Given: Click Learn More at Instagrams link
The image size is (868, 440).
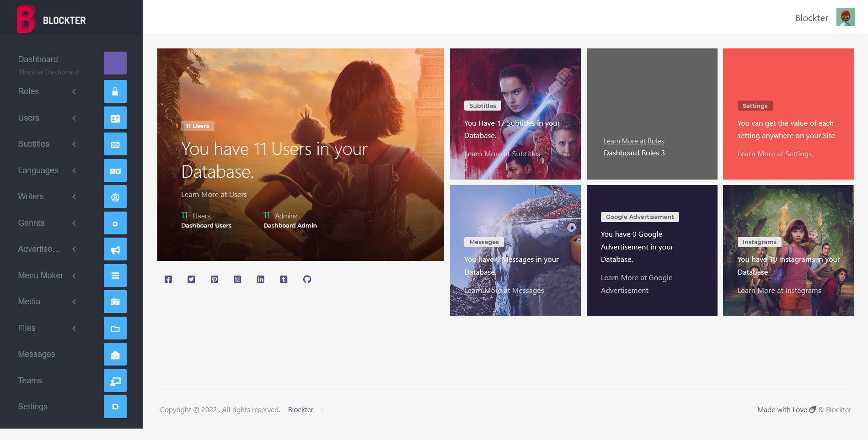Looking at the screenshot, I should pos(779,291).
